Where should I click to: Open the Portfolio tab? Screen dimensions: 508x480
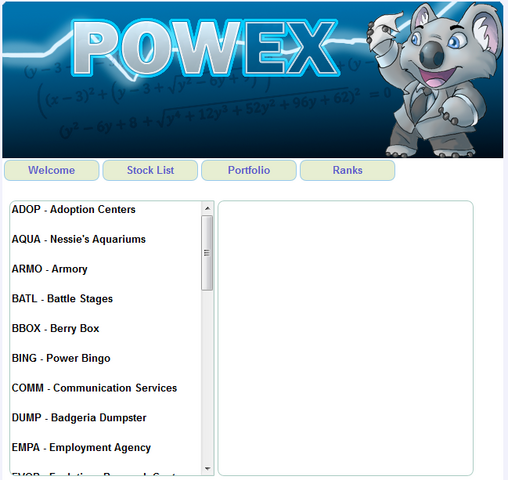tap(249, 170)
